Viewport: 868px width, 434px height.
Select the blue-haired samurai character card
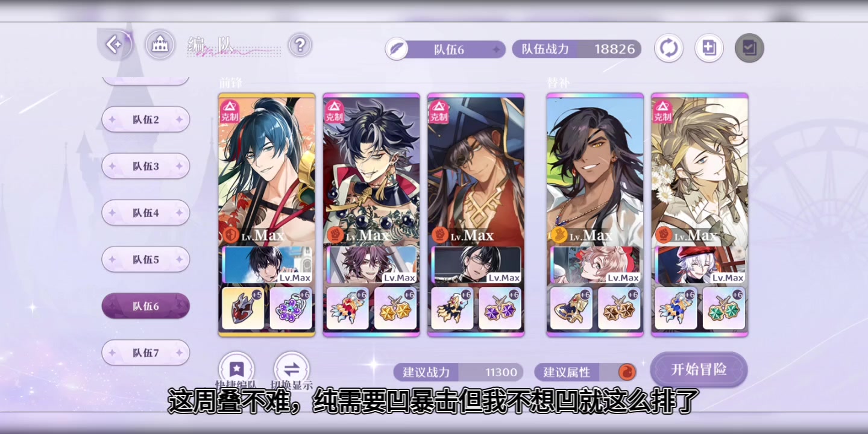coord(266,169)
